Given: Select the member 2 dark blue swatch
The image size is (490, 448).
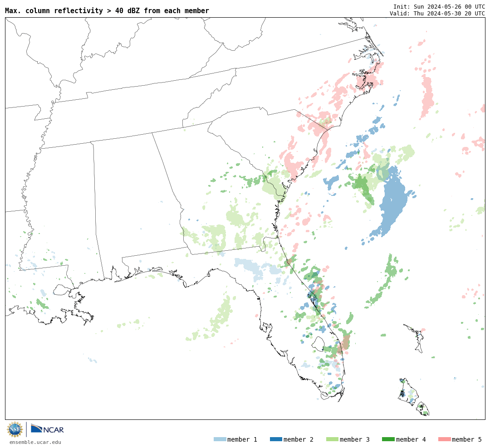Looking at the screenshot, I should coord(276,439).
